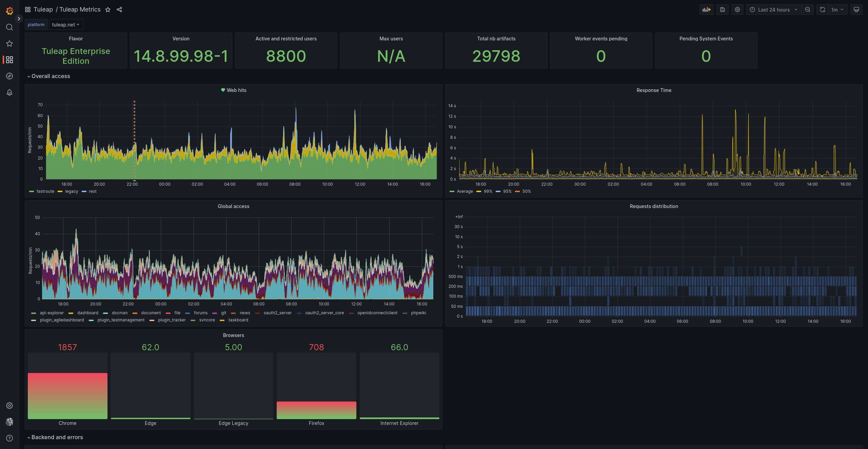The width and height of the screenshot is (868, 449).
Task: Open the 1m refresh interval dropdown
Action: 837,10
